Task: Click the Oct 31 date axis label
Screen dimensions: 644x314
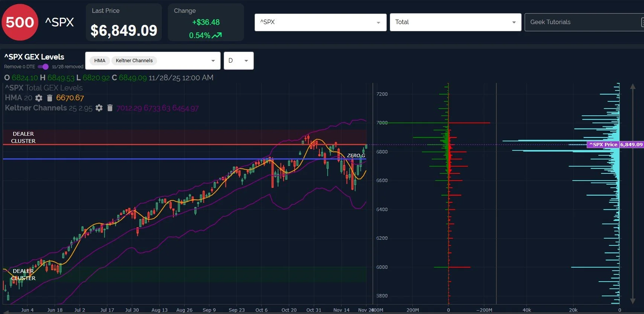Action: coord(314,310)
